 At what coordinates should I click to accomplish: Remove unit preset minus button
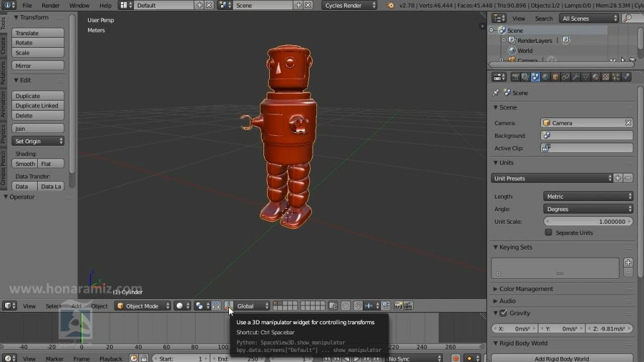pyautogui.click(x=628, y=178)
